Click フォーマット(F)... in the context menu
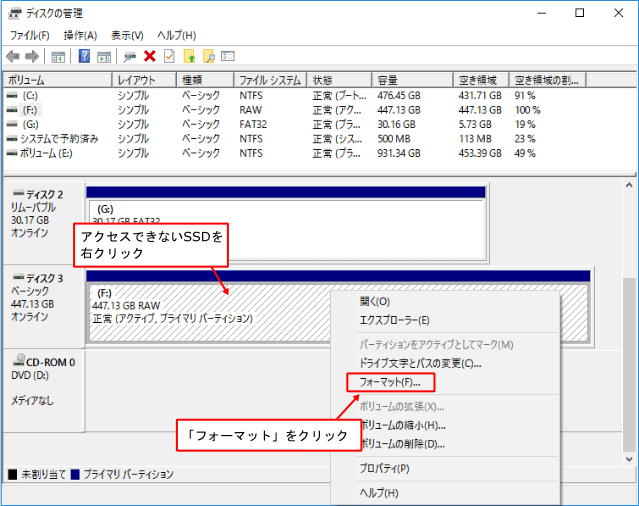639x506 pixels. (x=390, y=382)
